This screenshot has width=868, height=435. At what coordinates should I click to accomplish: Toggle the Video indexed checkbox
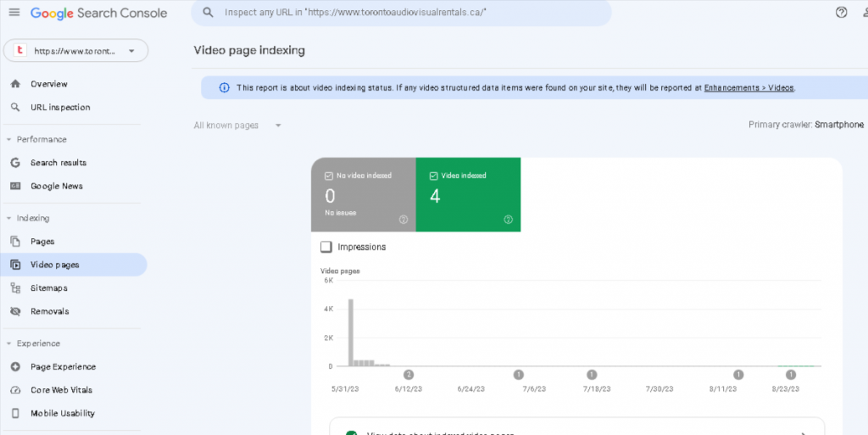coord(433,176)
